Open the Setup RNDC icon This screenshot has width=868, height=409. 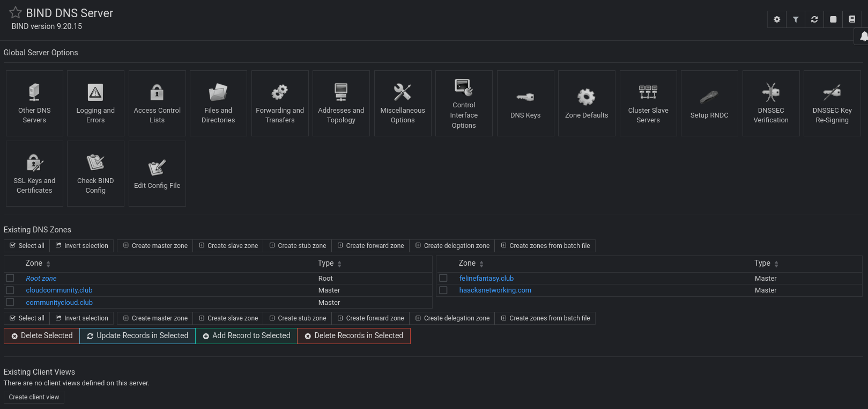tap(709, 103)
